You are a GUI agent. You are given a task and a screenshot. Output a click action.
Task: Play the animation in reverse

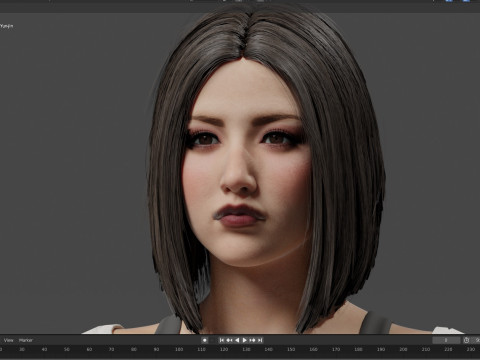237,340
